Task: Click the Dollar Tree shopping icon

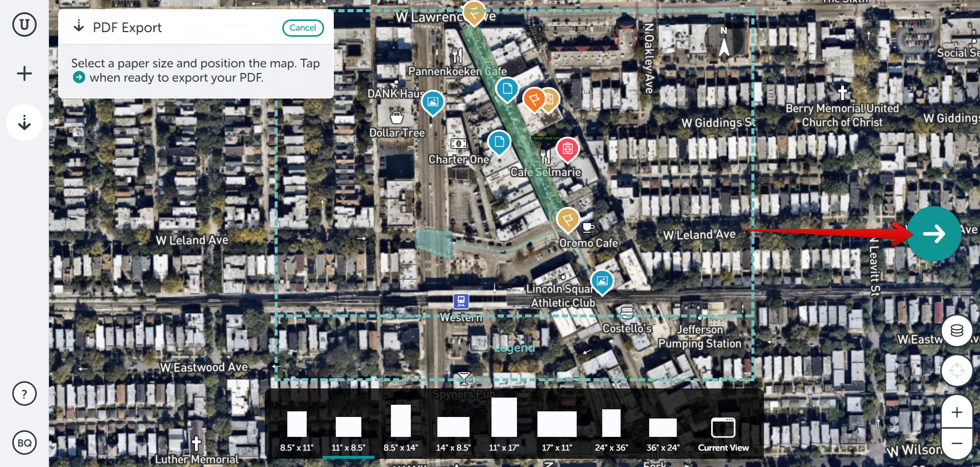Action: click(x=397, y=117)
